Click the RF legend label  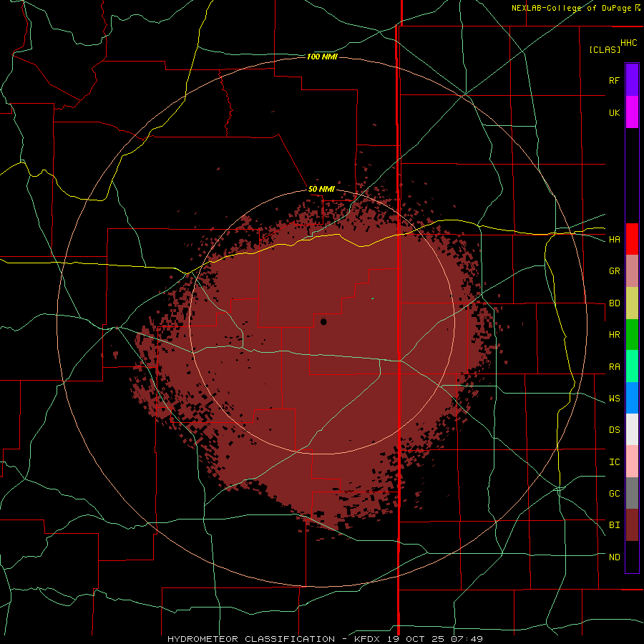pos(614,80)
